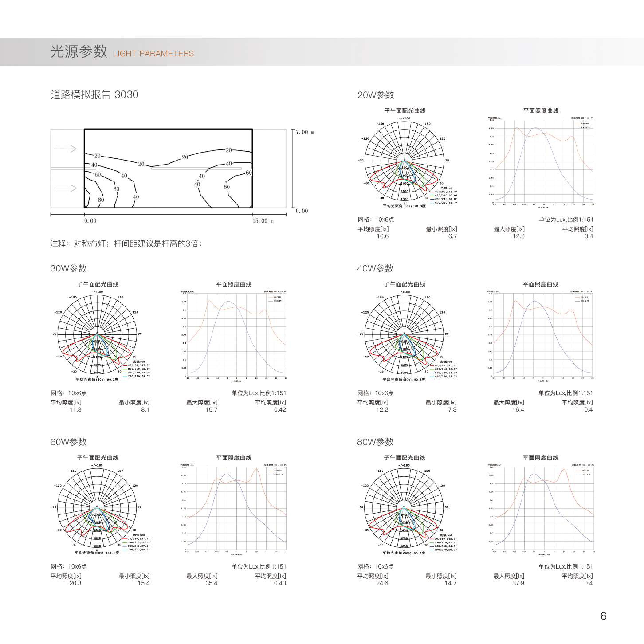Viewport: 644px width, 644px height.
Task: Open the 40W planar illuminance curve chart
Action: [541, 335]
